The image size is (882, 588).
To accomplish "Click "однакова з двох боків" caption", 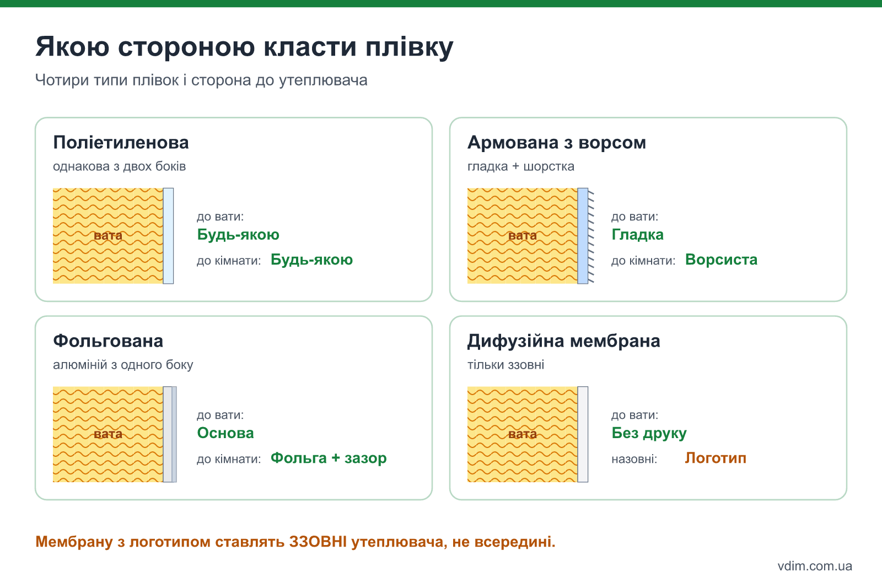I will 119,166.
